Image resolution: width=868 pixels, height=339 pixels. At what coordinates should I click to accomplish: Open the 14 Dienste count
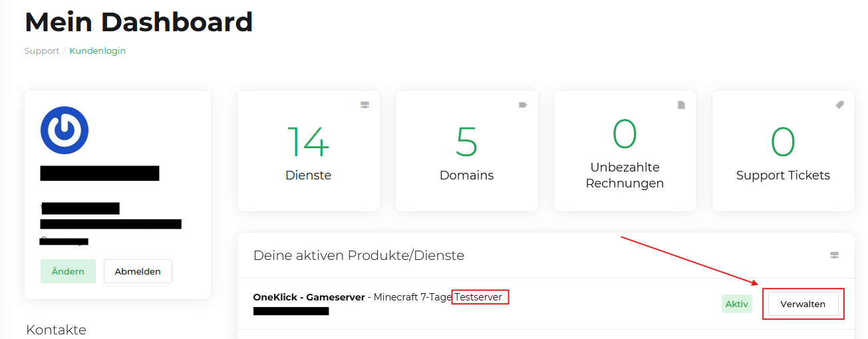tap(308, 142)
